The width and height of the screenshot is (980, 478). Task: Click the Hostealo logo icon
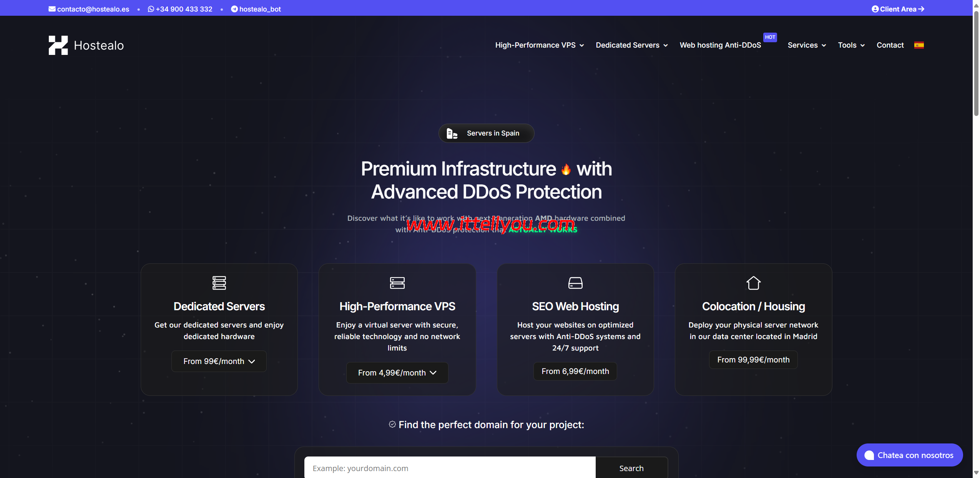pos(58,45)
